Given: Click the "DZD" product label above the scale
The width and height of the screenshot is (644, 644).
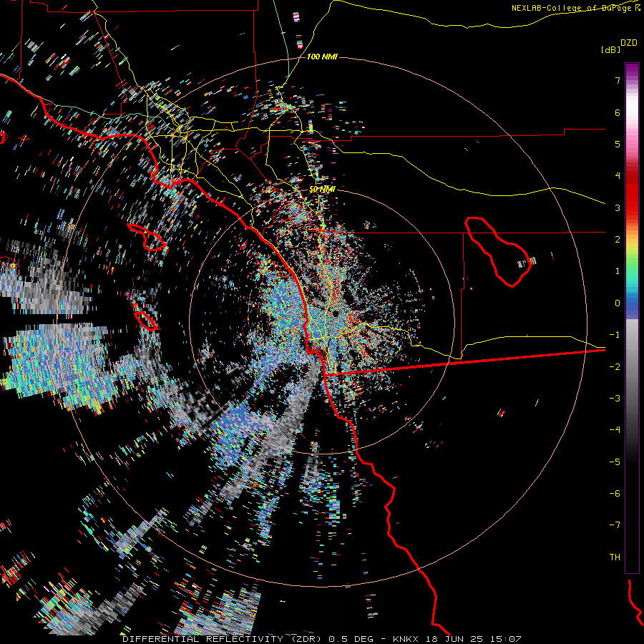Looking at the screenshot, I should 629,43.
